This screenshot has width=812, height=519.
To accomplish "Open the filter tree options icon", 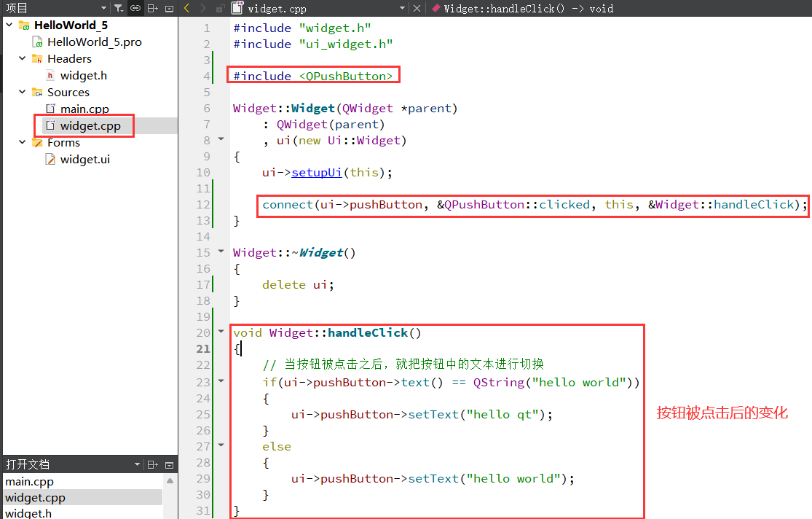I will pos(119,8).
